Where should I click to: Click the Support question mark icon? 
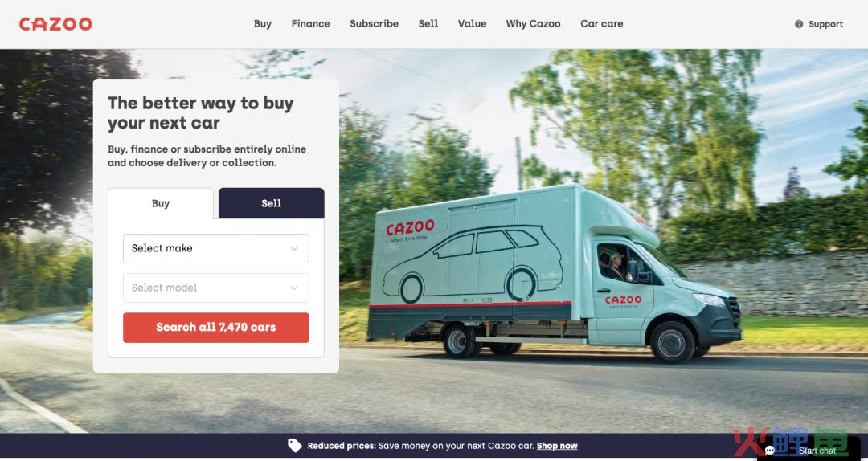(x=799, y=24)
